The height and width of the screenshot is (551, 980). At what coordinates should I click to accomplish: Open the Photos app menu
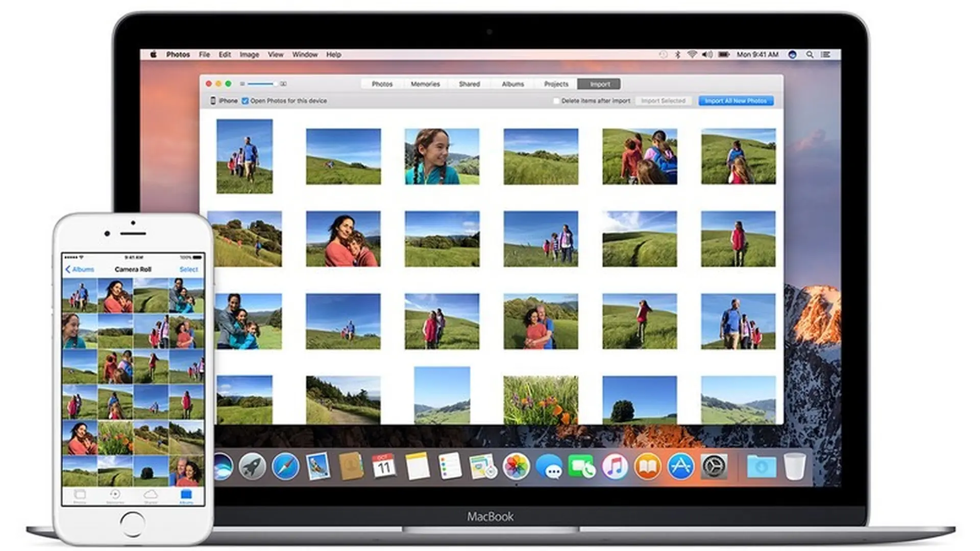178,54
